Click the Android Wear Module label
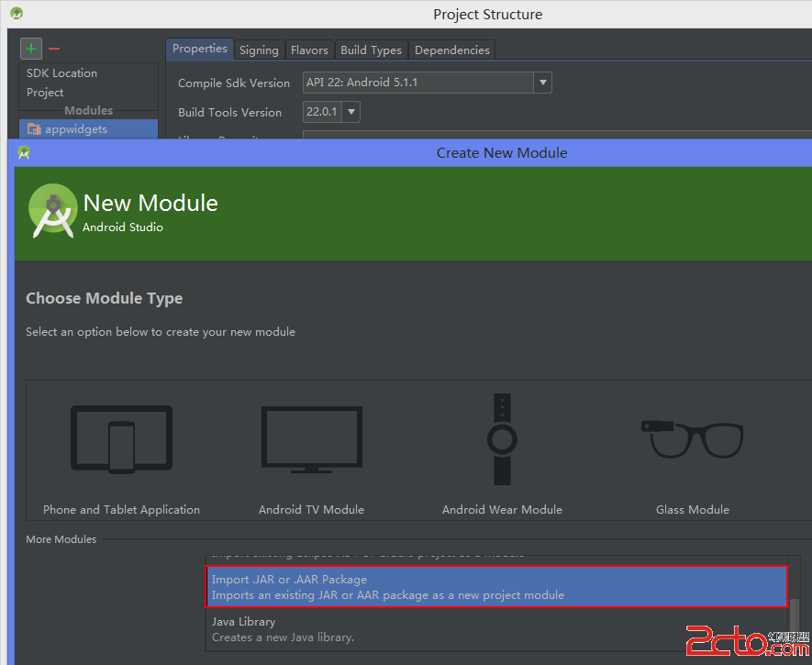The width and height of the screenshot is (812, 665). 502,510
